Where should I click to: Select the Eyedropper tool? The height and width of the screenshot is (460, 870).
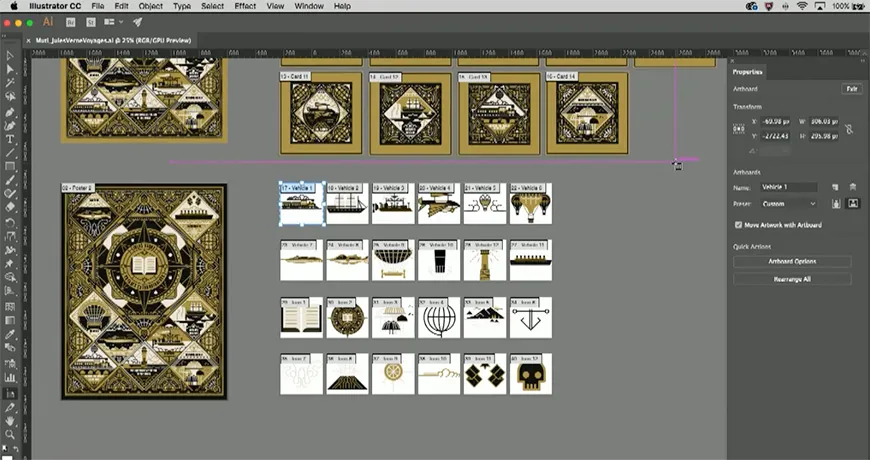pos(10,335)
